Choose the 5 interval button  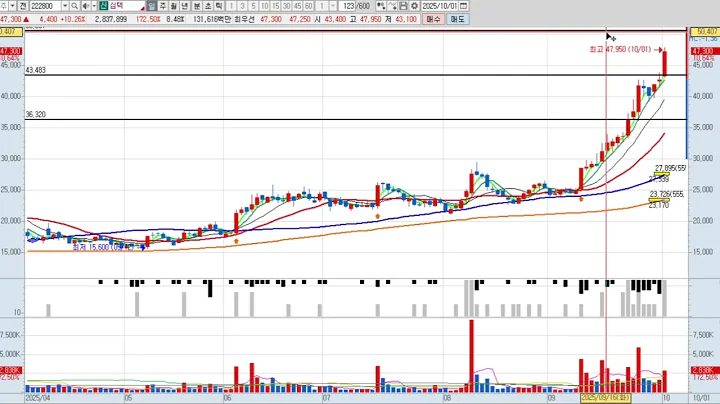tap(253, 6)
